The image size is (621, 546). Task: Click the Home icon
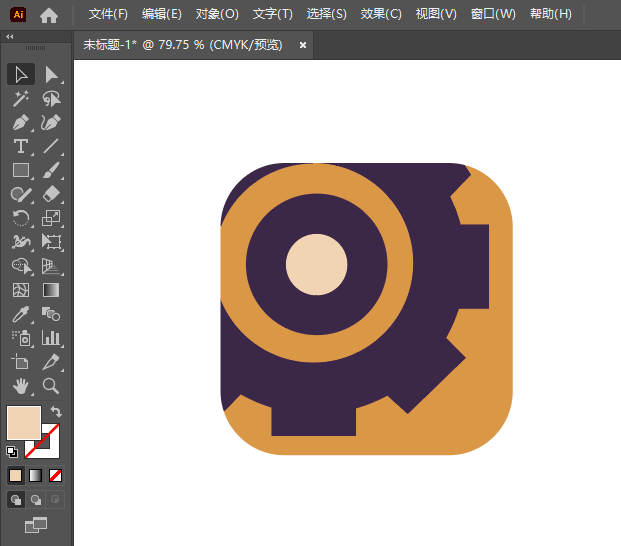coord(49,15)
